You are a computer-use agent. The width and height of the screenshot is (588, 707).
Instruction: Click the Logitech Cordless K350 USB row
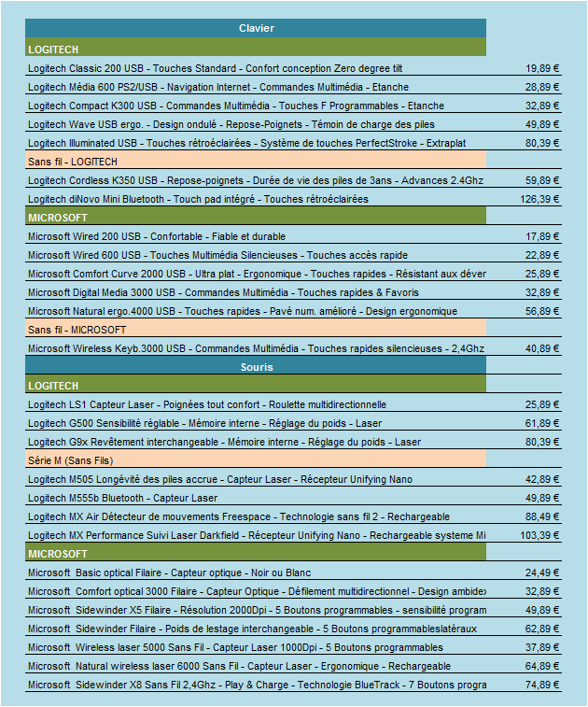293,180
